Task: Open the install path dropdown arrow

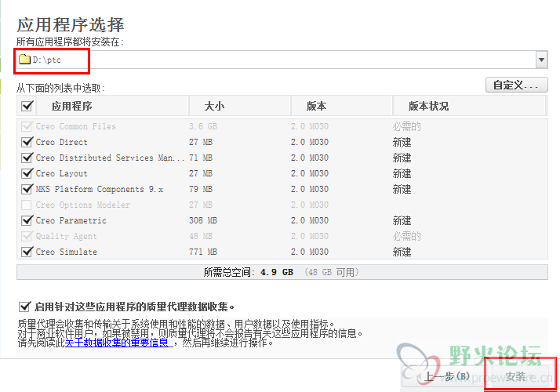Action: coord(541,60)
